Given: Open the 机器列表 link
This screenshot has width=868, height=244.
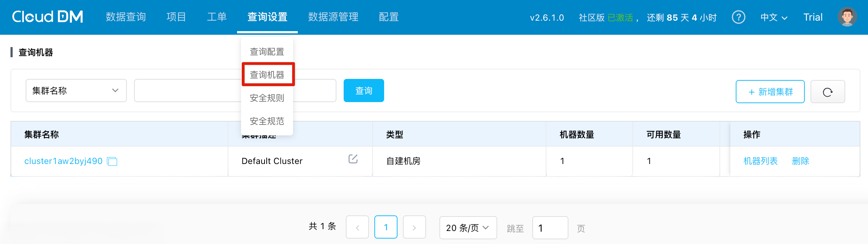Looking at the screenshot, I should 760,161.
